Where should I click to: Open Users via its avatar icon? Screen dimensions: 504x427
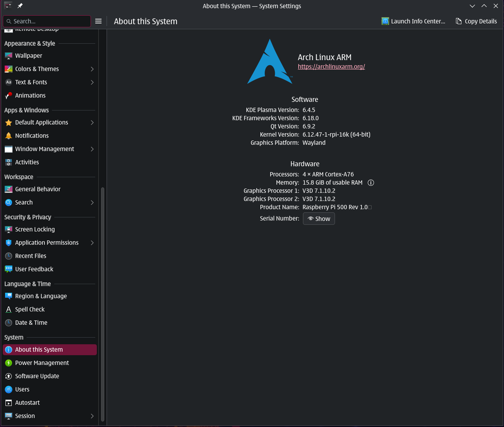[8, 389]
